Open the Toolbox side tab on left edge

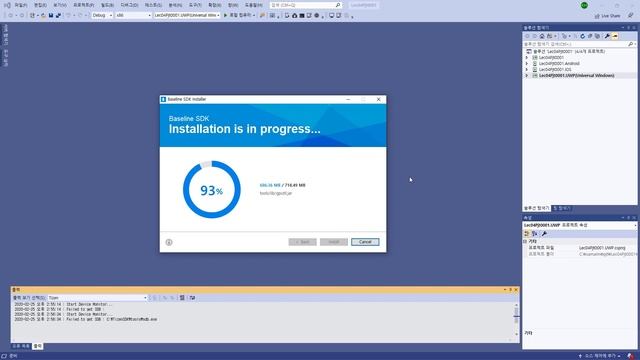(x=6, y=58)
